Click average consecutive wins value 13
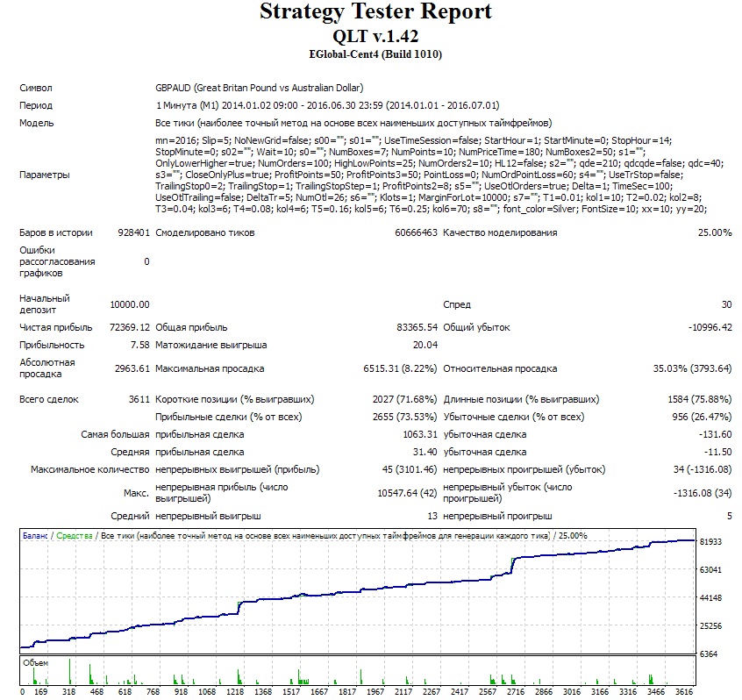The image size is (742, 700). coord(432,517)
